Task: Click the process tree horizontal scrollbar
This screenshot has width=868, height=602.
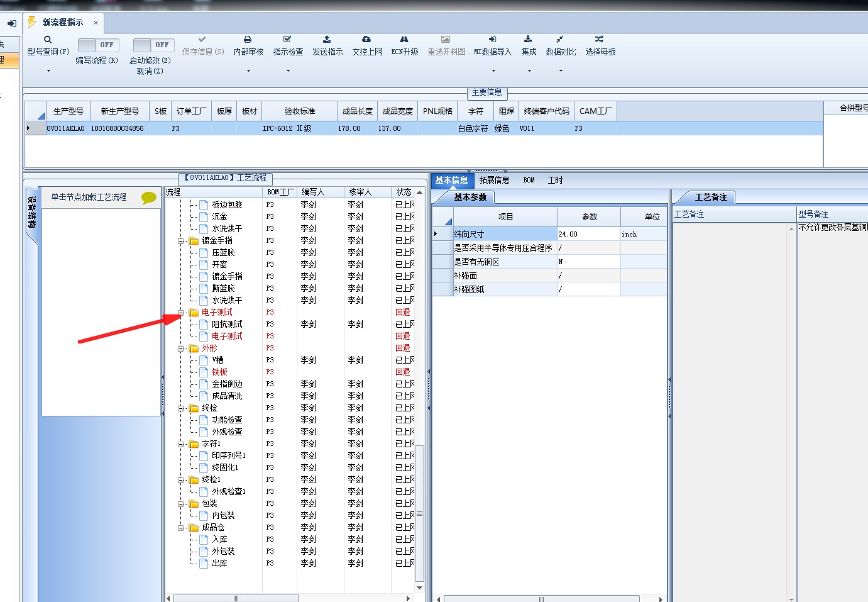Action: pyautogui.click(x=236, y=598)
